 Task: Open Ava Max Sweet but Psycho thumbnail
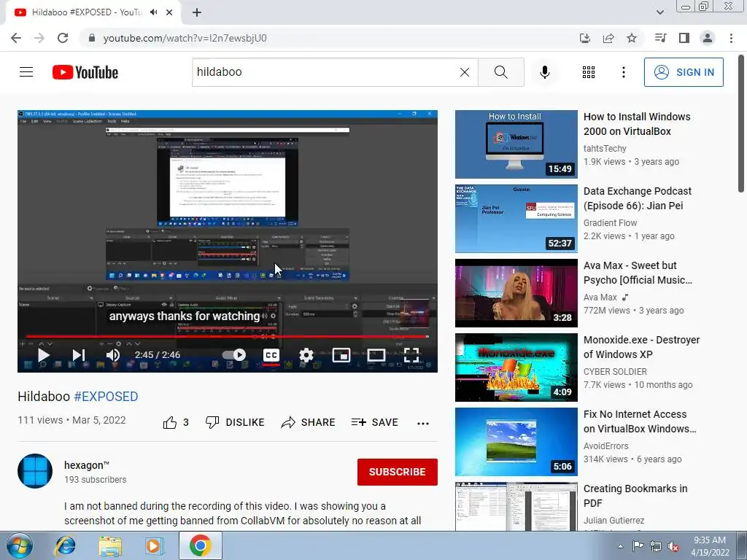point(516,293)
